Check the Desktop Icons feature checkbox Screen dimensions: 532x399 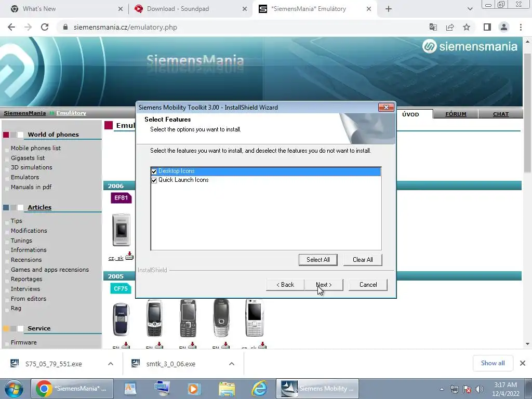click(x=154, y=171)
